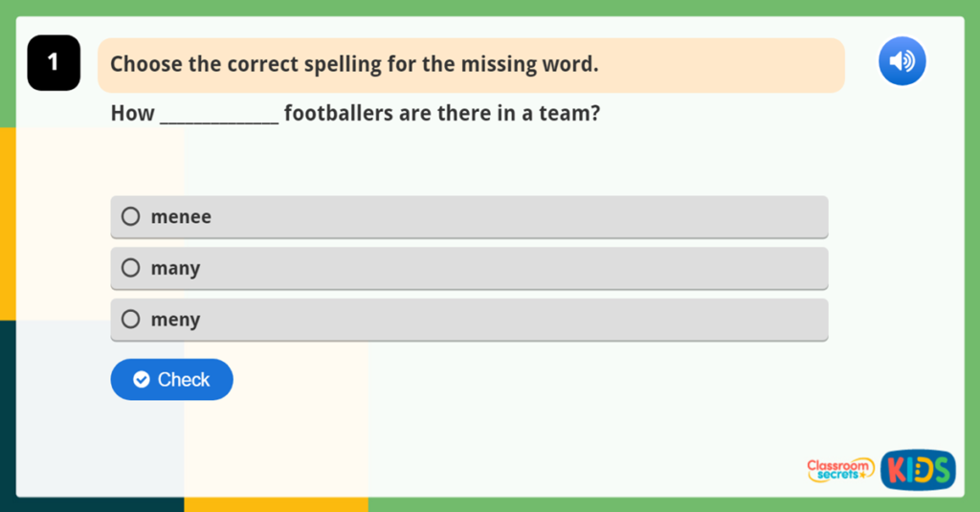Click the "menee" answer label text

tap(181, 217)
